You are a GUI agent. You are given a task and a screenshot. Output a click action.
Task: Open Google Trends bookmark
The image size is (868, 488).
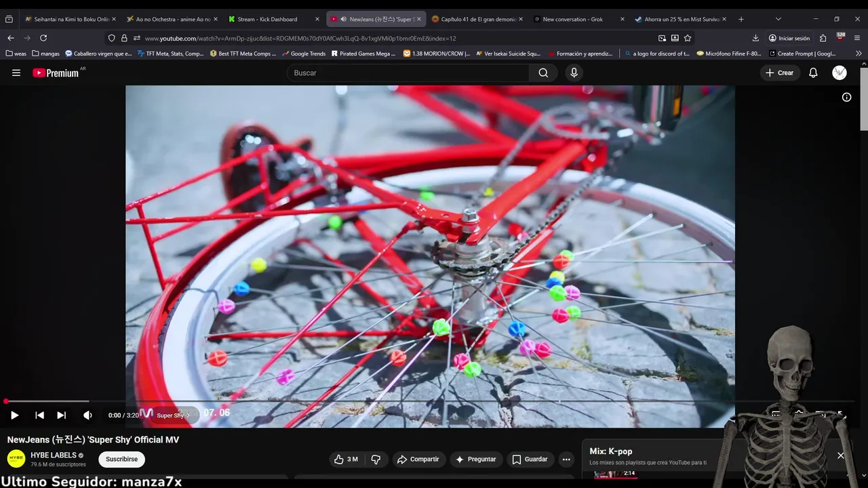point(303,54)
